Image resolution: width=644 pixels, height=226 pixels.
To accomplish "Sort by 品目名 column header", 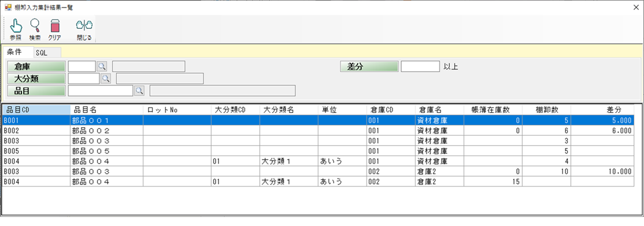I will [106, 110].
